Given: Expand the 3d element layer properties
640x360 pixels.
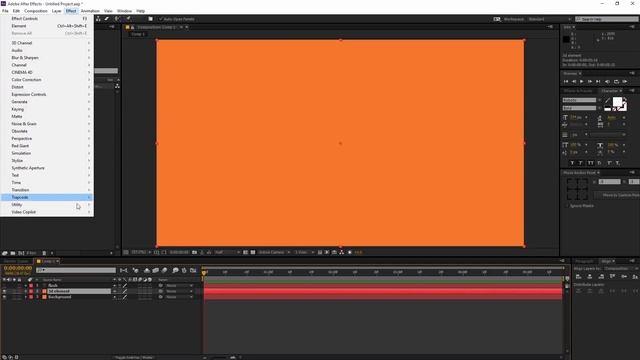Looking at the screenshot, I should (25, 291).
